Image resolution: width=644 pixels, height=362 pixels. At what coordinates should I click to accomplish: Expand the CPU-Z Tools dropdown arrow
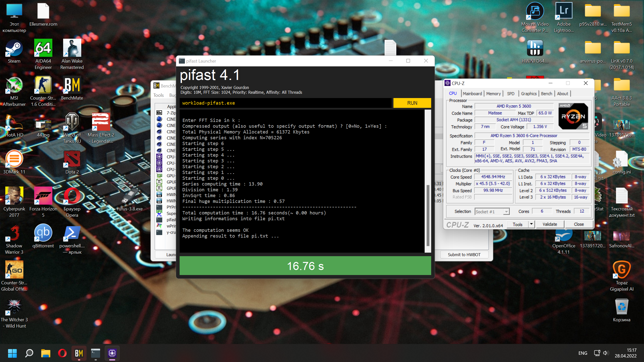[x=531, y=224]
